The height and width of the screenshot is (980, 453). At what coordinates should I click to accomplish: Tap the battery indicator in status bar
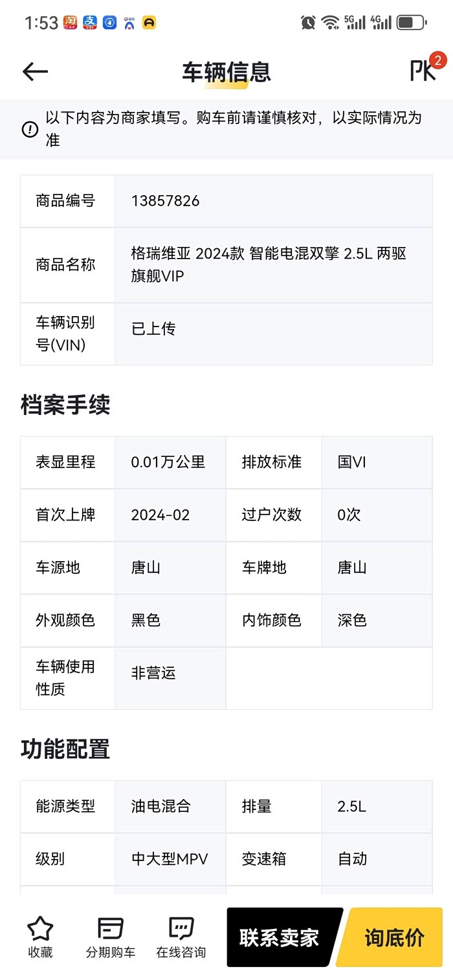411,23
